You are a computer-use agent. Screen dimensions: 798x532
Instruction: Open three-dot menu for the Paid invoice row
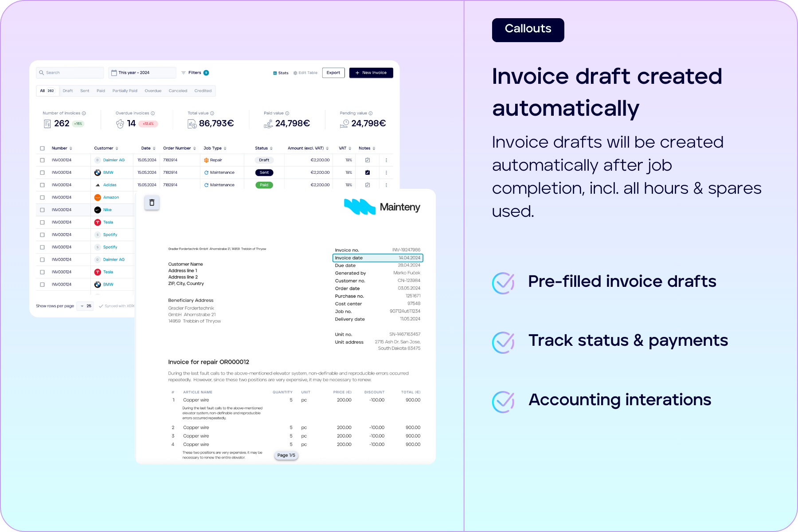(x=386, y=185)
